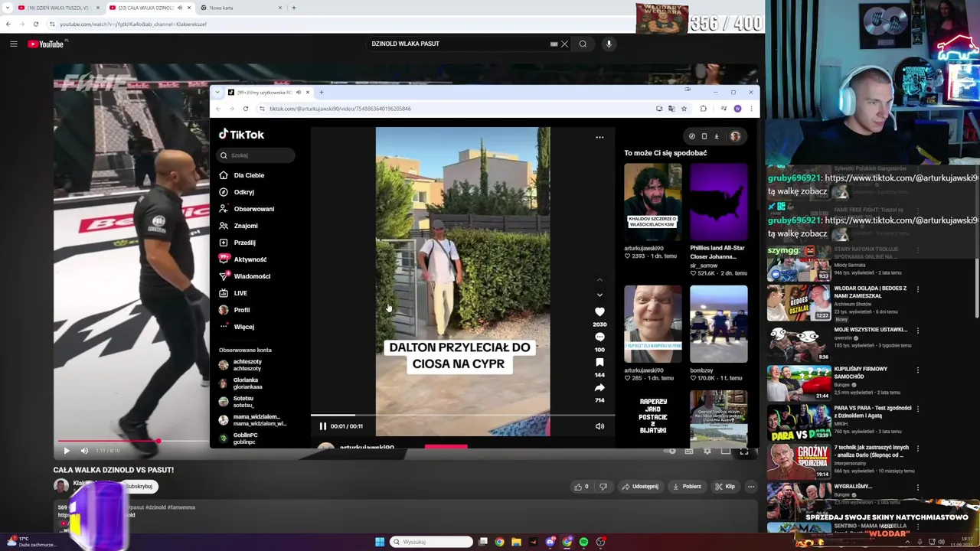Click Pobierz under YouTube video
The image size is (980, 551).
[x=686, y=487]
